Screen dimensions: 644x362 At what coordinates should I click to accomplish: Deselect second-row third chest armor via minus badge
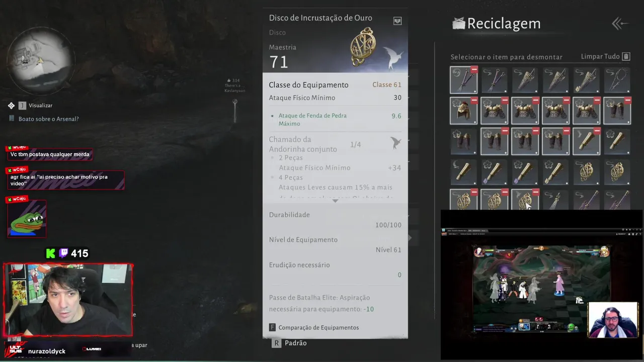pos(535,101)
